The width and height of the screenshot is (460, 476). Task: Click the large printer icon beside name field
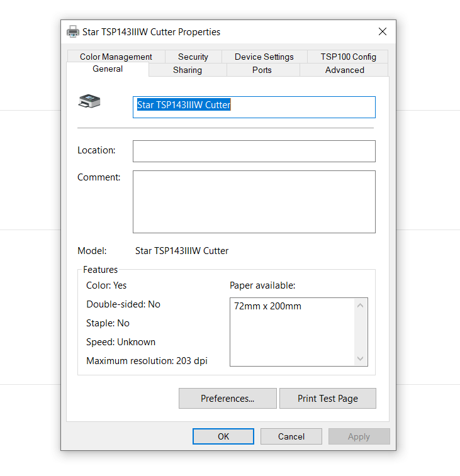89,101
